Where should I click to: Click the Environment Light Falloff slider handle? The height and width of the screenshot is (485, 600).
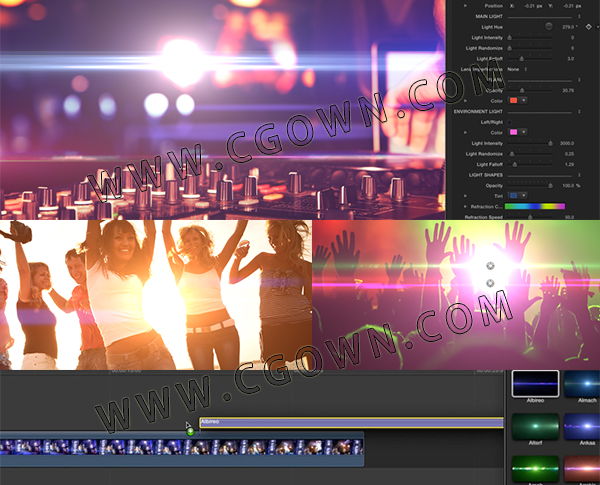coord(515,164)
